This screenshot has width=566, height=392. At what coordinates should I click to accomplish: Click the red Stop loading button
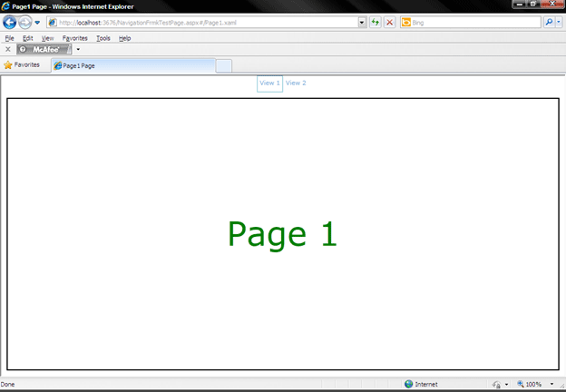point(389,23)
